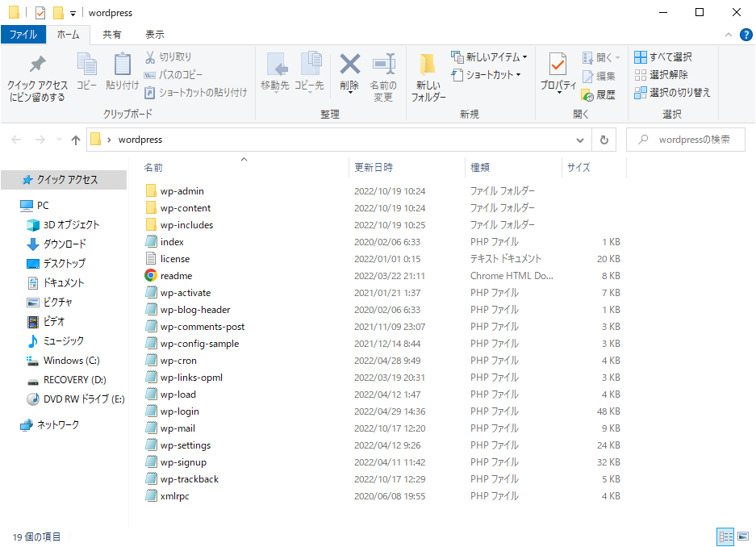Screen dimensions: 756x547
Task: Click 編集 (Edit) in ribbon
Action: tap(599, 76)
